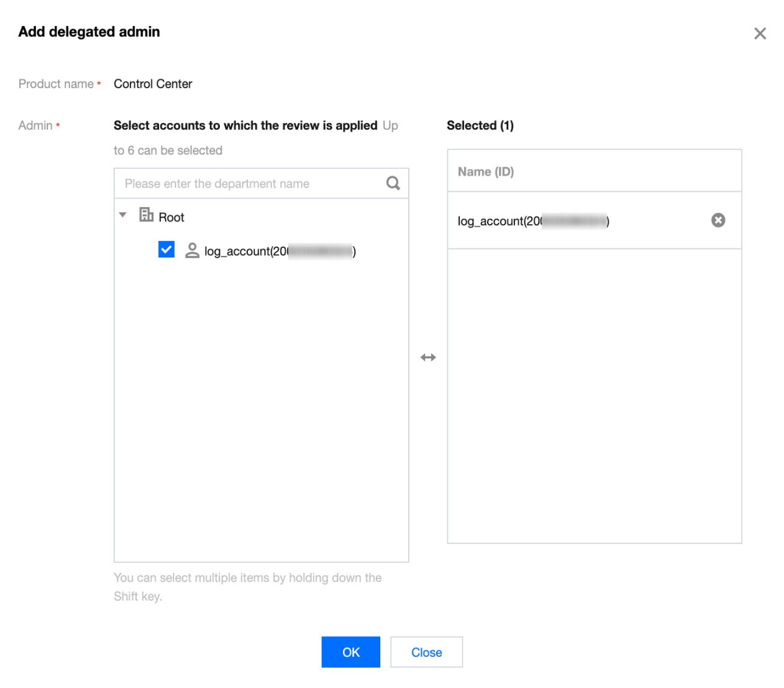
Task: Click the Root organization building icon
Action: (x=147, y=215)
